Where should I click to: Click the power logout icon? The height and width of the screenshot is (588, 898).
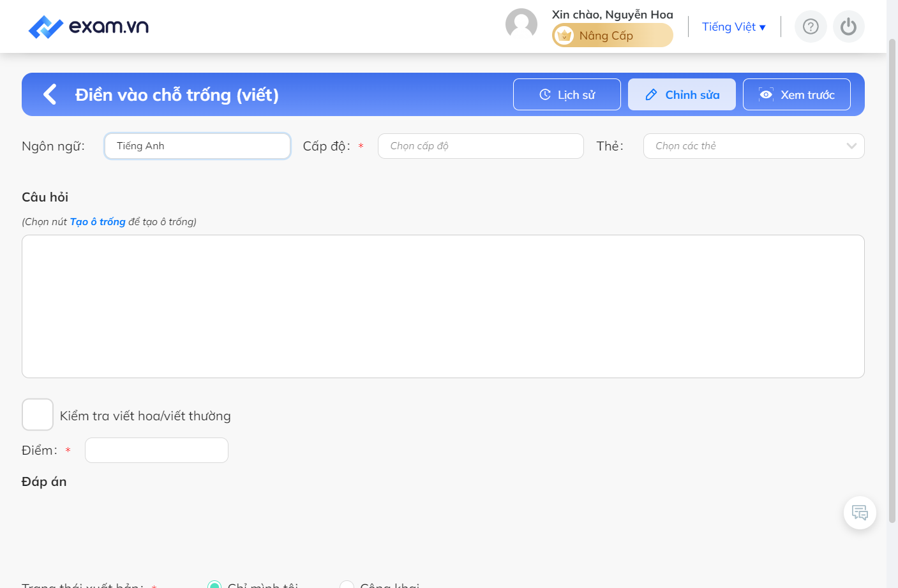849,27
